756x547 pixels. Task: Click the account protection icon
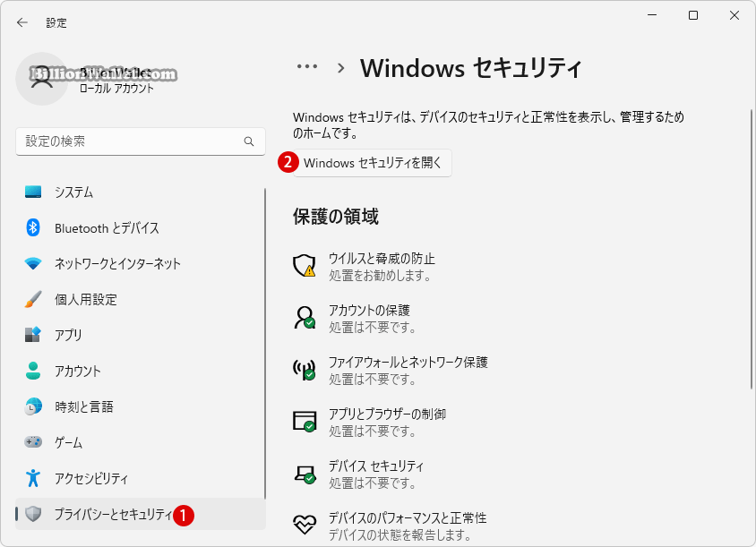[305, 318]
